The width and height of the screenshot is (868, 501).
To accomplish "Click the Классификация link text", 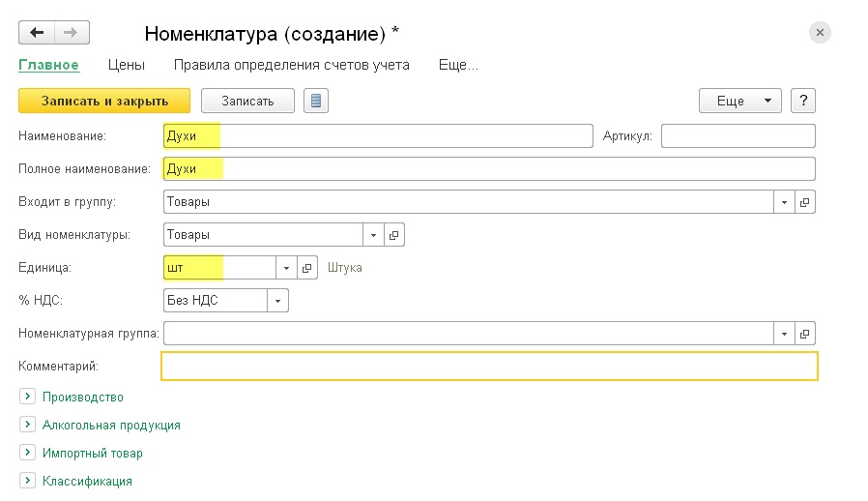I will click(87, 481).
